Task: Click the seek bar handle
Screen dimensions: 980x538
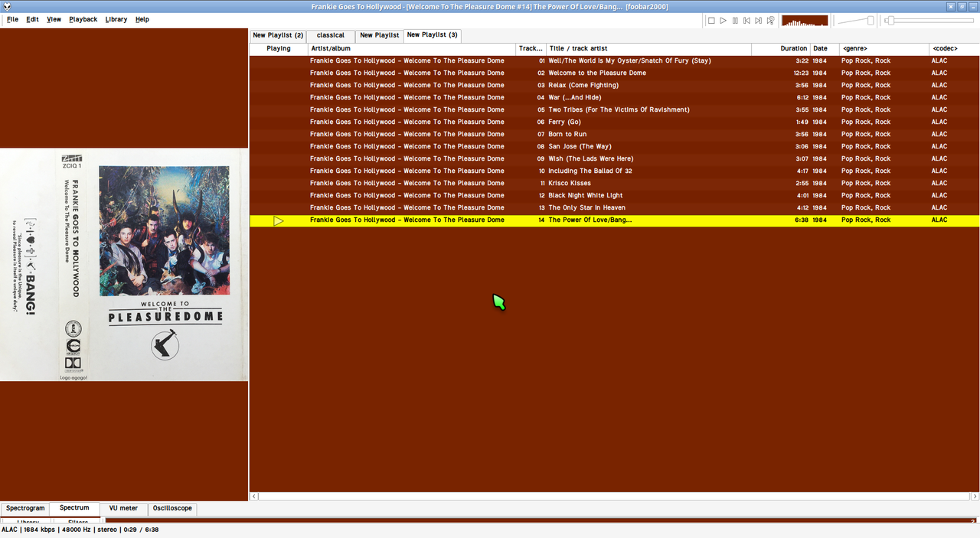Action: pyautogui.click(x=890, y=21)
